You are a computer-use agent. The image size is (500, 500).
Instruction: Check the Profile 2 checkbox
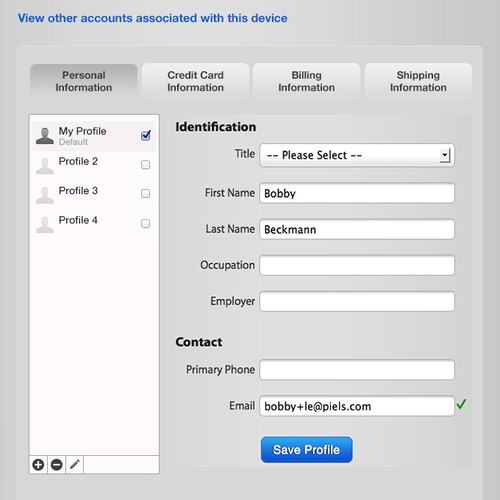(145, 165)
